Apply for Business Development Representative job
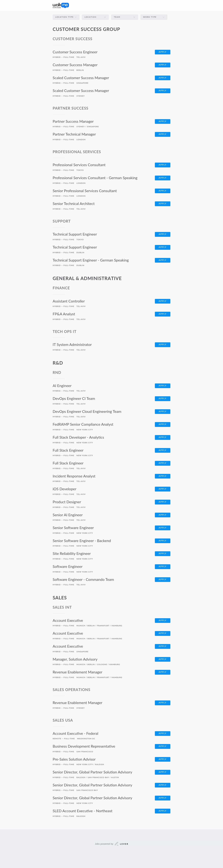 click(162, 746)
